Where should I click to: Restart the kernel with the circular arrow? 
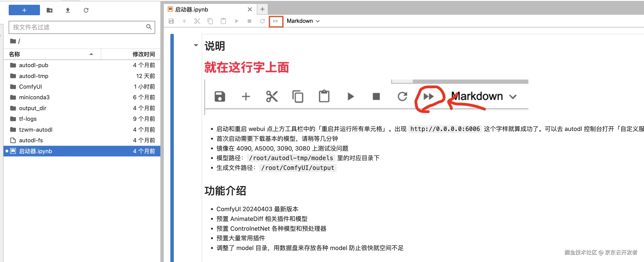point(262,21)
